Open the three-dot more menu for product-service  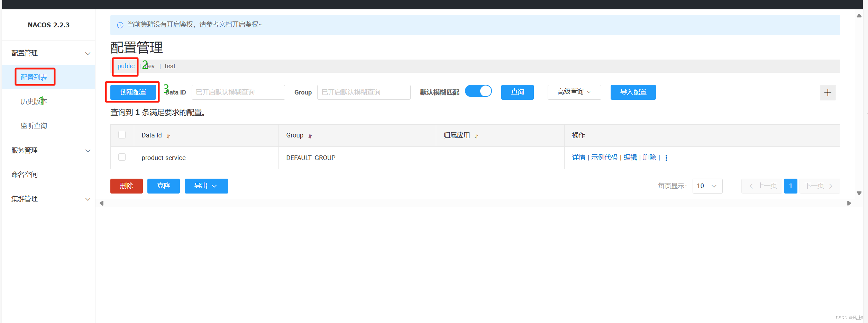pos(666,158)
